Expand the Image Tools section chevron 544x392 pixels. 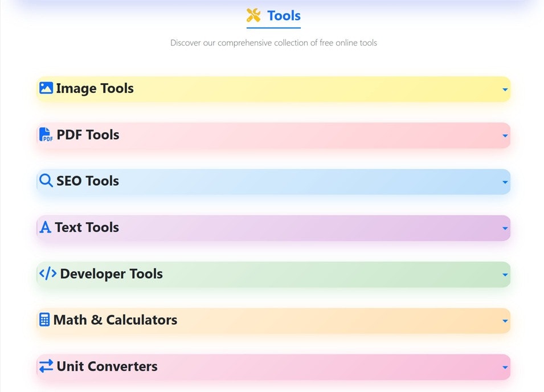point(504,89)
